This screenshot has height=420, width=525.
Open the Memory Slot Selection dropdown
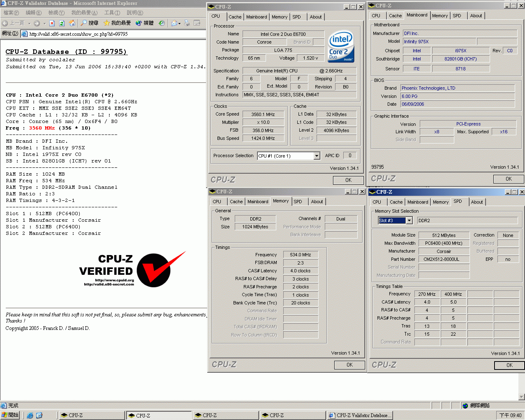(x=409, y=220)
